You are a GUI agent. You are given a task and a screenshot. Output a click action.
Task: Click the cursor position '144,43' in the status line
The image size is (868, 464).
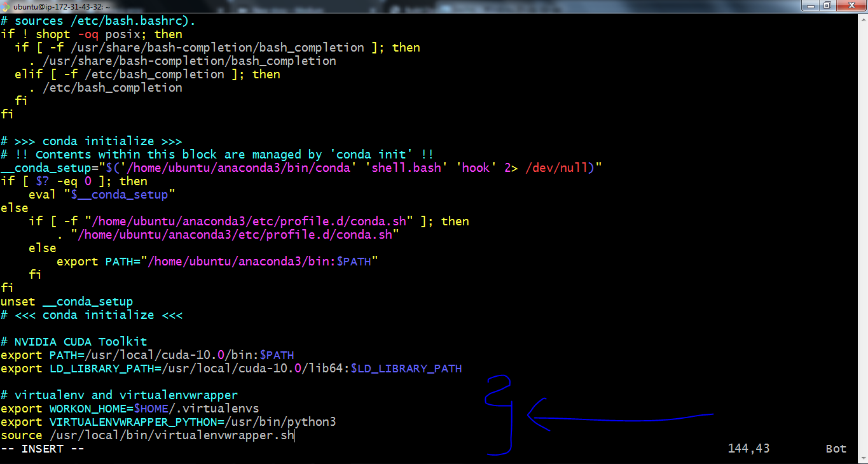click(x=748, y=449)
